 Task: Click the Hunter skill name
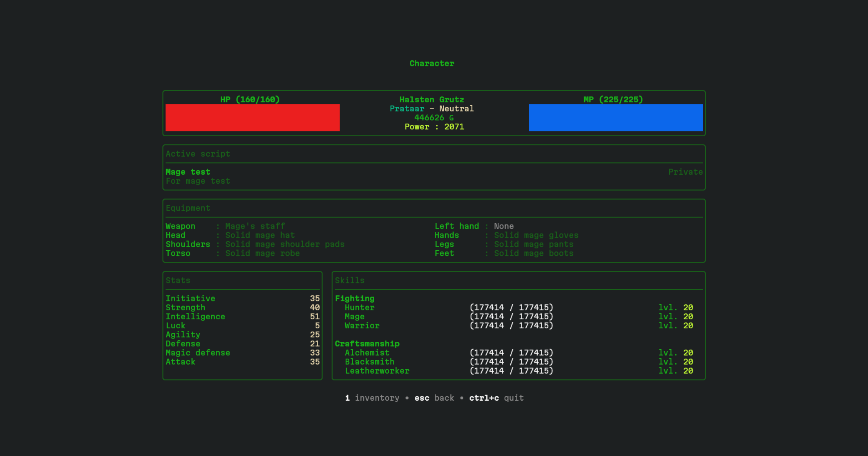pos(359,307)
